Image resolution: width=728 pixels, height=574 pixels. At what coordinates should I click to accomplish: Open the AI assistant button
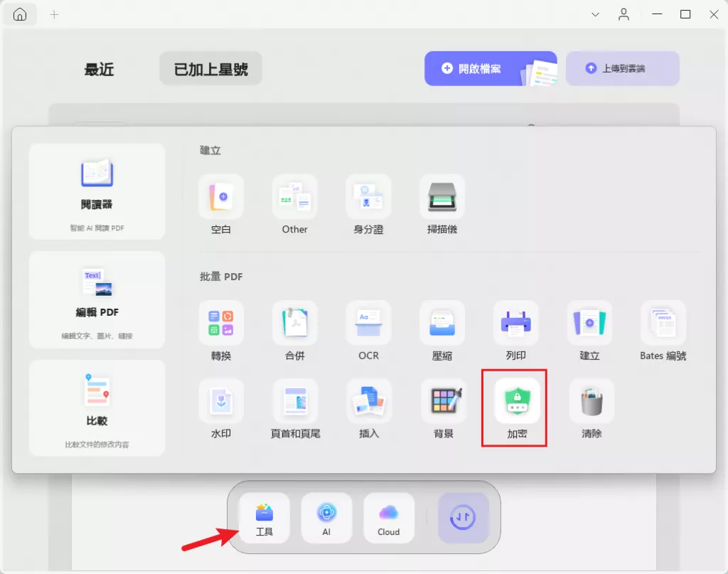(326, 518)
